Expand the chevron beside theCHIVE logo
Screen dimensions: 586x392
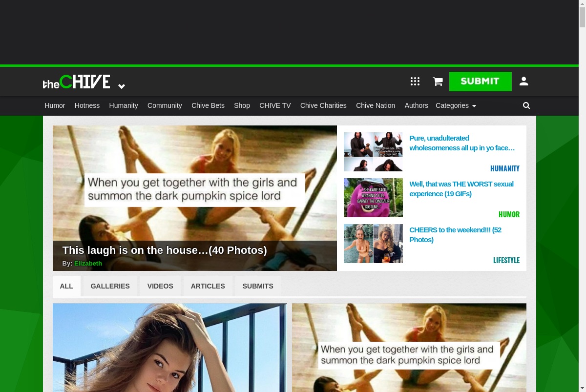click(122, 86)
